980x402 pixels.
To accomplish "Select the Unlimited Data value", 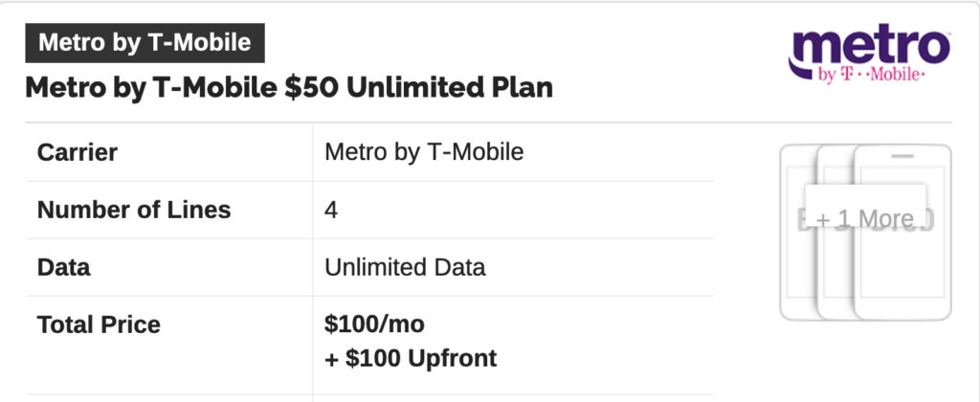I will pyautogui.click(x=405, y=267).
